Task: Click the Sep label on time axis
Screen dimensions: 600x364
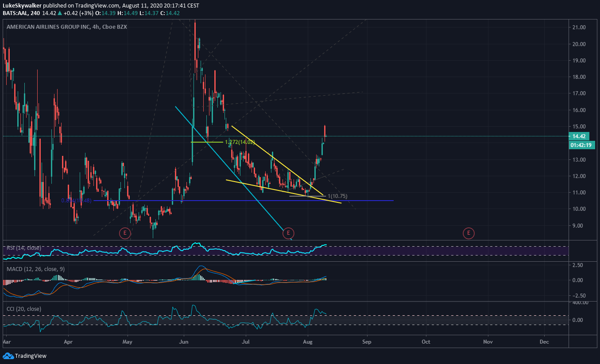Action: [366, 342]
